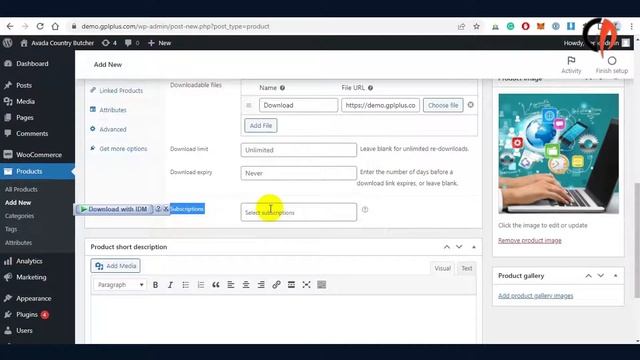Open Activity panel flag icon
The height and width of the screenshot is (360, 640).
(571, 64)
